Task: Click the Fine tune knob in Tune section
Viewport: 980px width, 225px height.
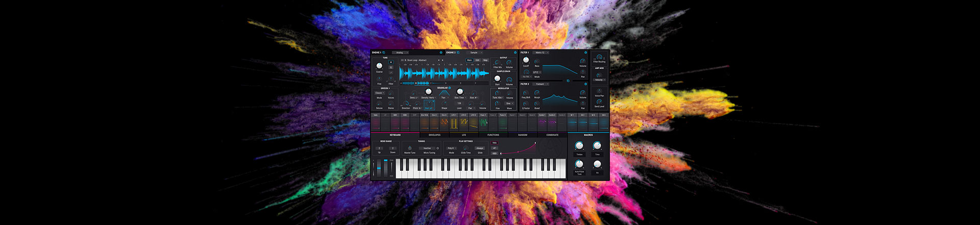Action: click(379, 80)
